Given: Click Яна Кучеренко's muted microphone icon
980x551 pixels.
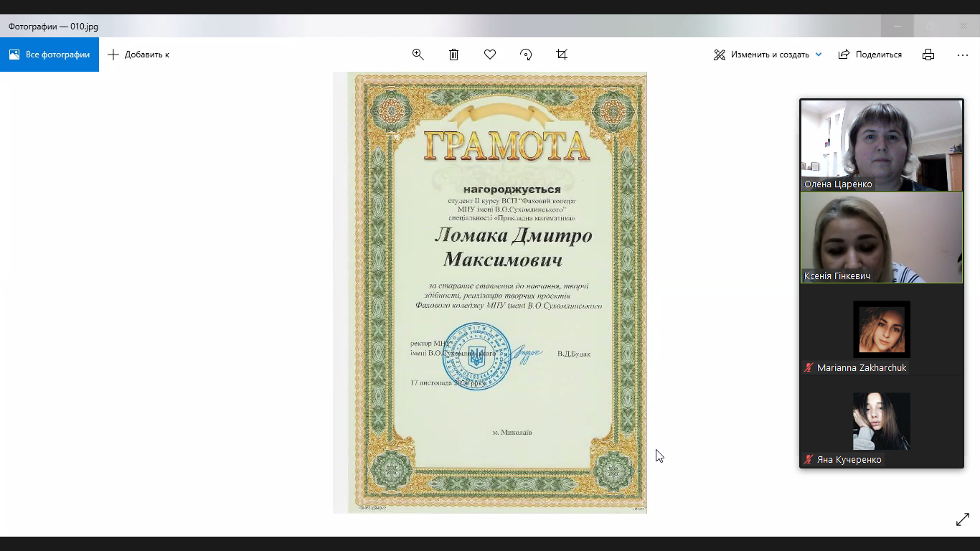Looking at the screenshot, I should 809,460.
